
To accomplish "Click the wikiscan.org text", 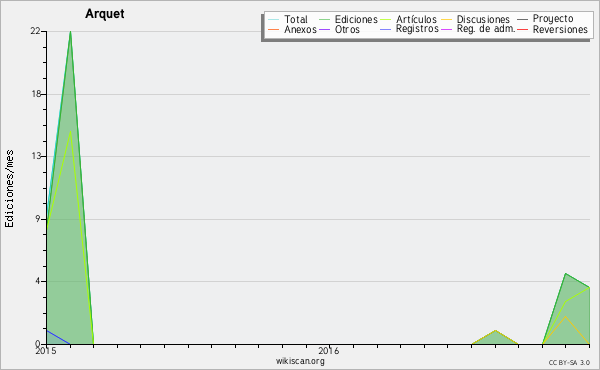I will click(300, 361).
